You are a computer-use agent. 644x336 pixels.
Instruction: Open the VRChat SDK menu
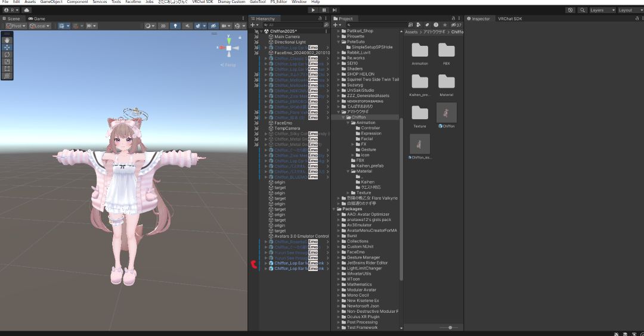click(203, 2)
